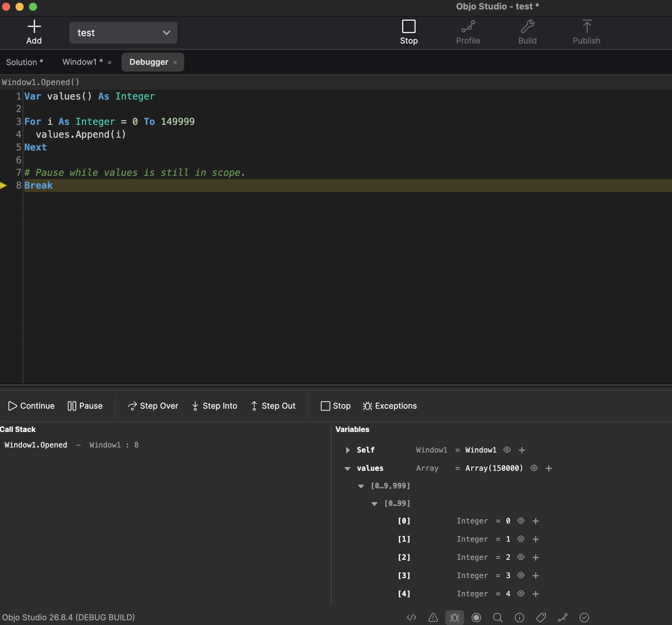Click the Break statement on line 8
672x625 pixels.
38,185
